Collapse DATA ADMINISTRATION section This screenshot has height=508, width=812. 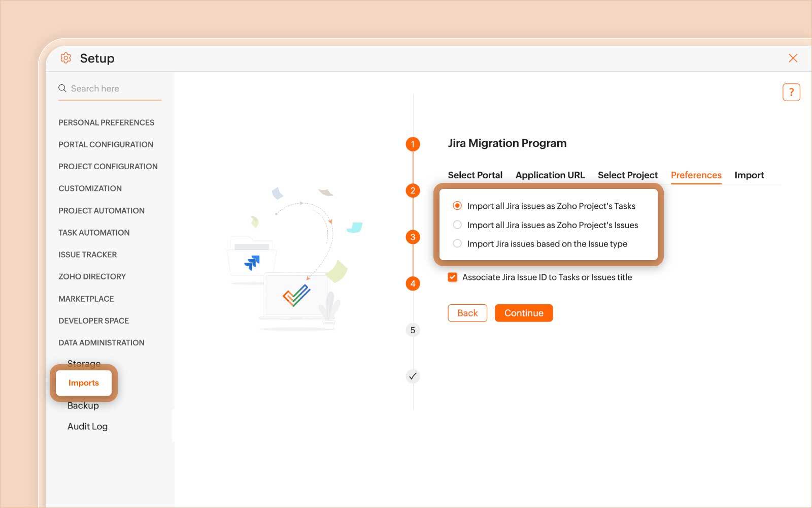101,342
